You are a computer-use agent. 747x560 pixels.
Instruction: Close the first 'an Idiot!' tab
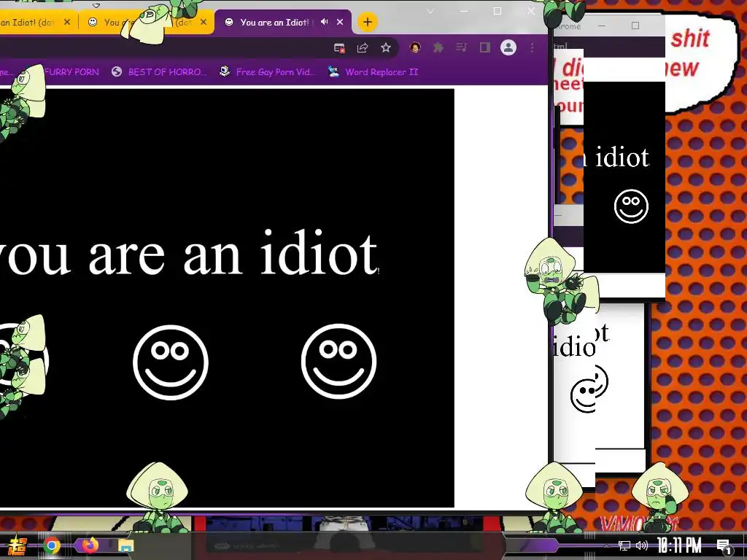coord(67,22)
